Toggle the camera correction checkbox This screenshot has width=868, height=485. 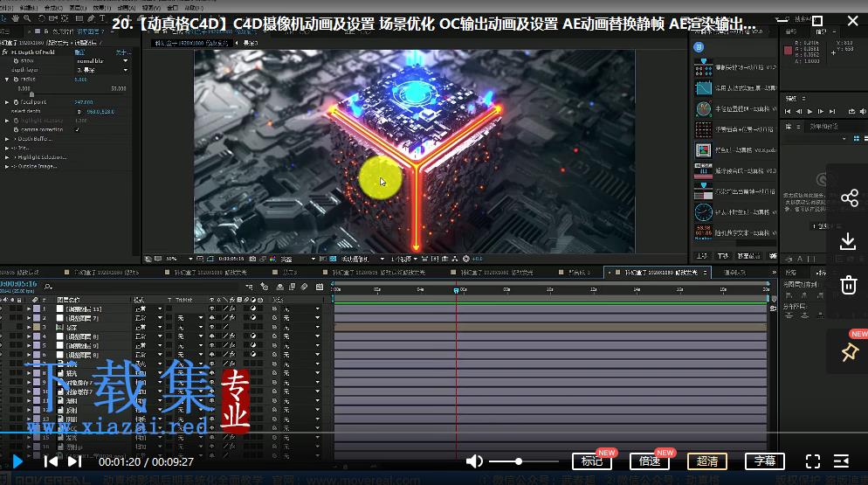click(x=77, y=129)
